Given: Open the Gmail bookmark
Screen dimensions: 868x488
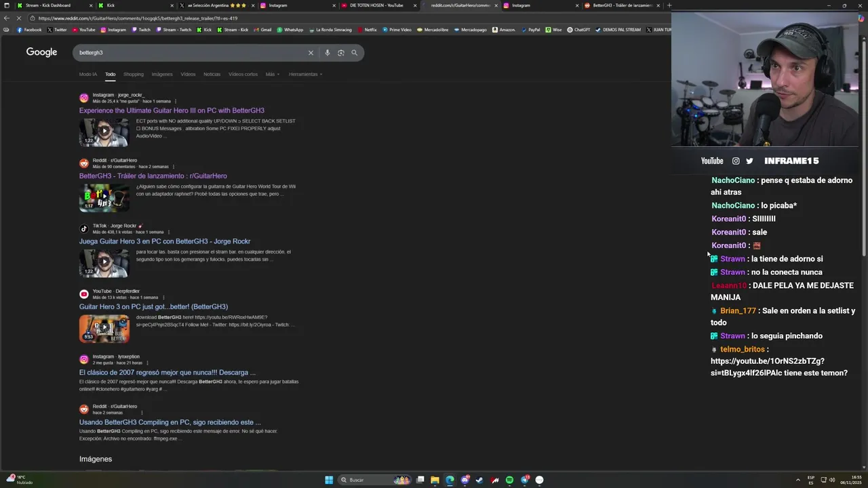Looking at the screenshot, I should pos(262,30).
